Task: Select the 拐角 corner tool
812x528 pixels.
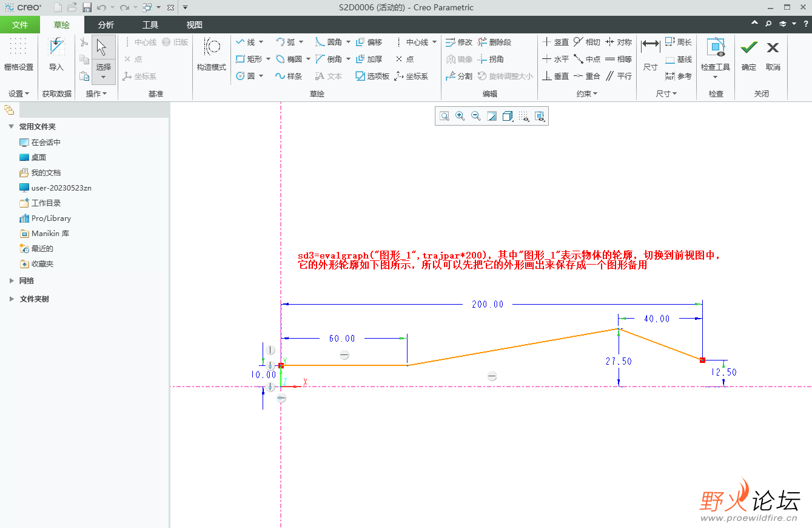Action: tap(491, 59)
